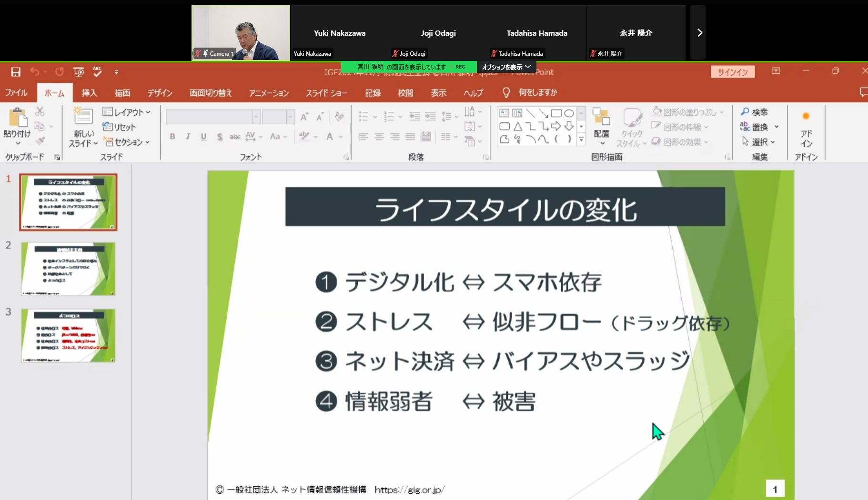The width and height of the screenshot is (868, 500).
Task: Click the Sign in button
Action: coord(733,72)
